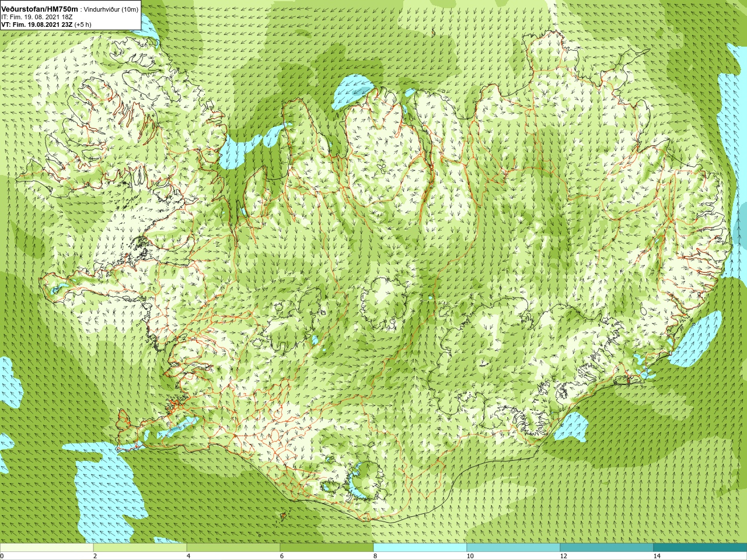Select the IT: Fim. 19. 08. 2021 18Z line
Image resolution: width=747 pixels, height=560 pixels.
pyautogui.click(x=37, y=17)
